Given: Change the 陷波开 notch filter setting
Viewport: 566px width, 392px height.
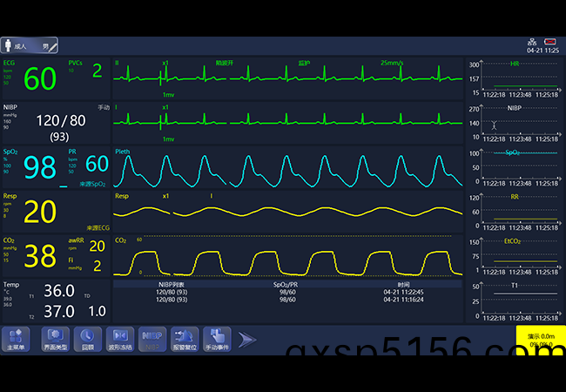Looking at the screenshot, I should tap(225, 64).
